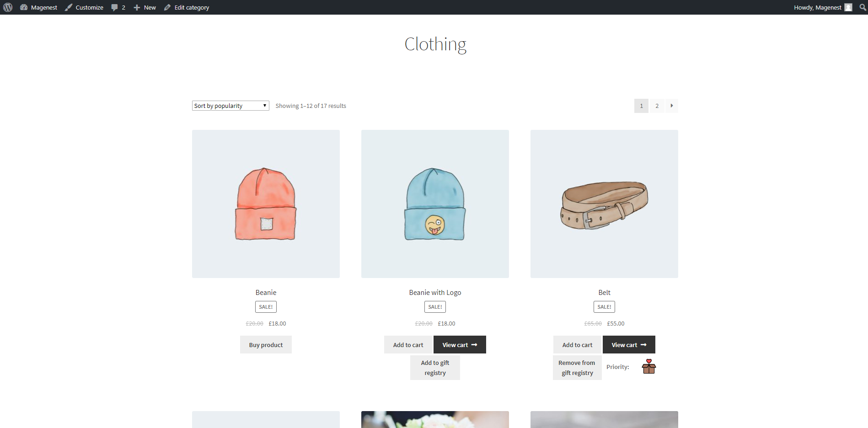Screen dimensions: 868x428
Task: Add Beanie with Logo to gift registry
Action: pos(435,368)
